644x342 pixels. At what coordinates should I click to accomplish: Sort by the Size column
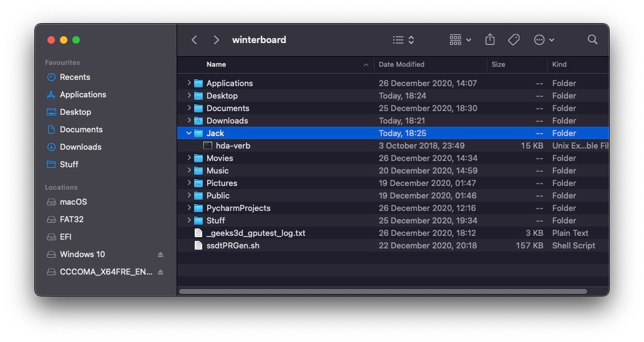pyautogui.click(x=498, y=64)
